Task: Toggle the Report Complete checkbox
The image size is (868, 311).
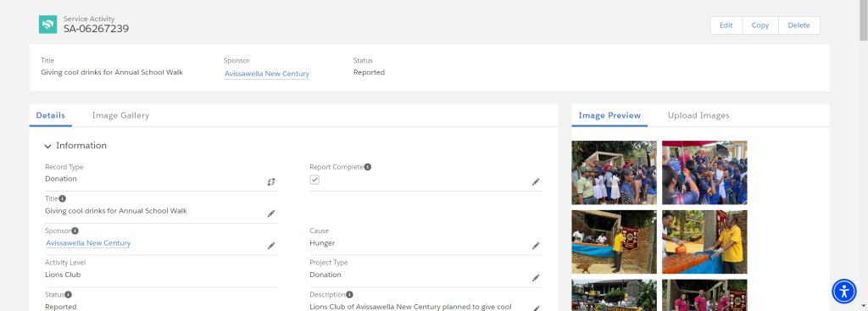Action: pos(314,180)
